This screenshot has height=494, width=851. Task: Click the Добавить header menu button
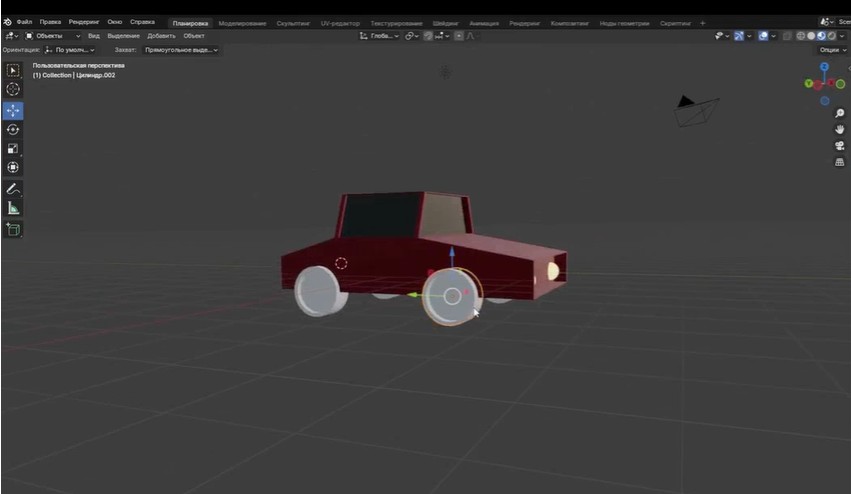tap(161, 36)
